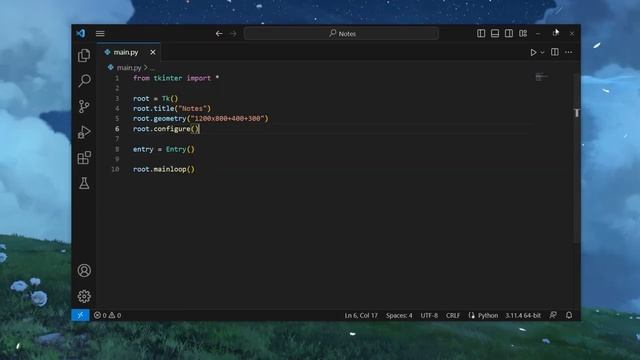
Task: Change indentation via Spaces: 4
Action: pos(399,316)
